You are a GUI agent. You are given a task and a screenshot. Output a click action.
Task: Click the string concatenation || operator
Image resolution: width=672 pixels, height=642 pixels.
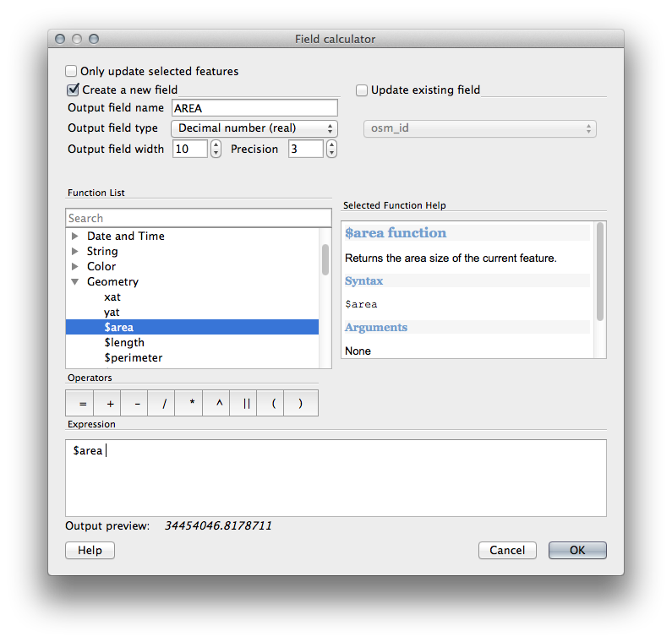(246, 404)
